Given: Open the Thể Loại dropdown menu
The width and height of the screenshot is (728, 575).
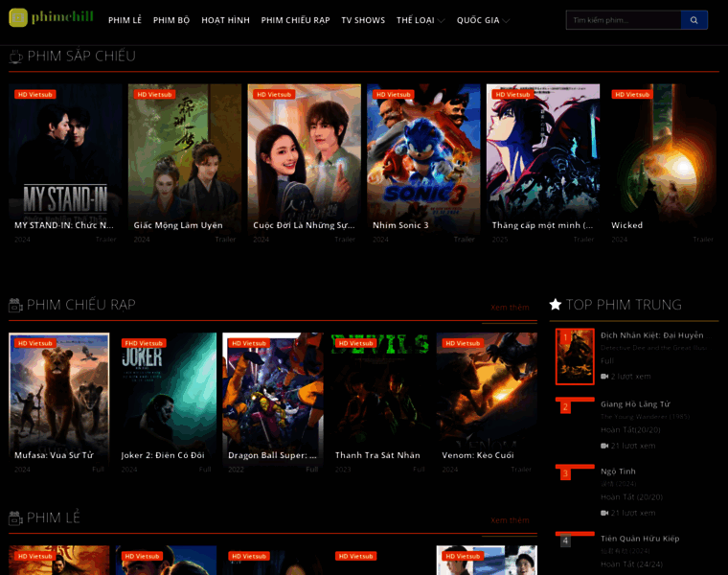Looking at the screenshot, I should click(421, 20).
